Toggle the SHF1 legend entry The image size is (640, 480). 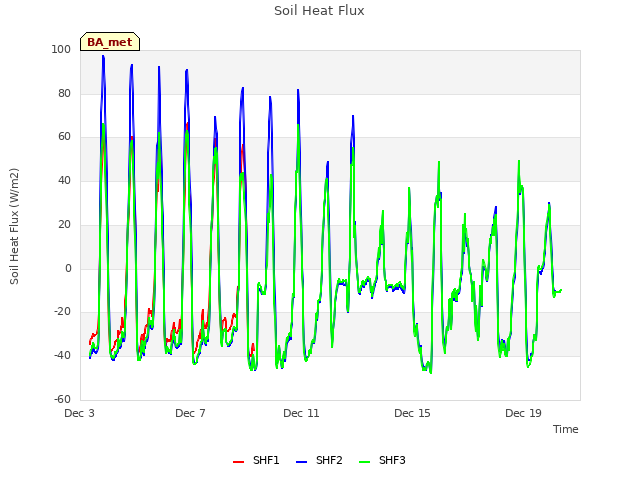256,460
